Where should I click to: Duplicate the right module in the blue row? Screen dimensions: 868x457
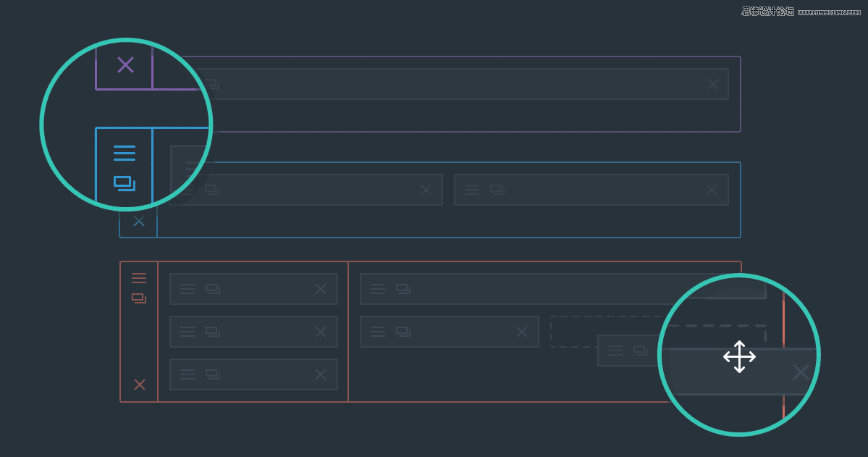coord(497,190)
